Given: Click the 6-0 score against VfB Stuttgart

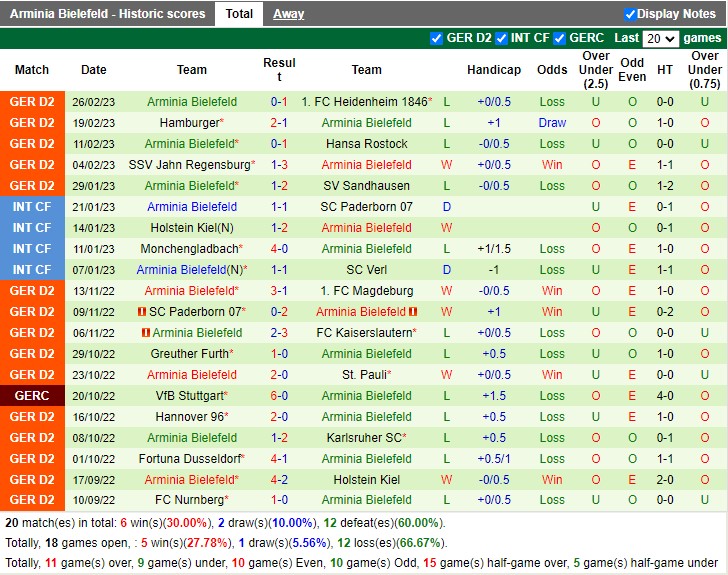Looking at the screenshot, I should (x=279, y=396).
